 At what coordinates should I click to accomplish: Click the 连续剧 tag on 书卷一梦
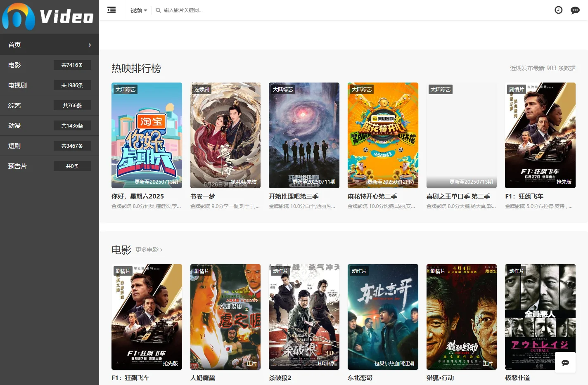click(x=202, y=89)
